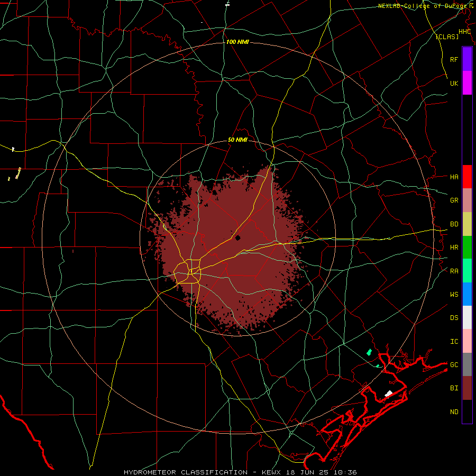Viewport: 476px width, 476px height.
Task: Select the pink GR legend swatch
Action: coord(467,200)
